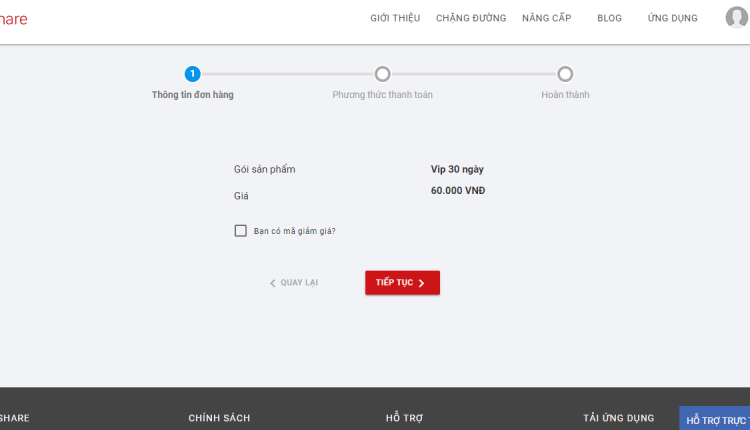750x430 pixels.
Task: Click the Quay lại link
Action: (x=294, y=283)
